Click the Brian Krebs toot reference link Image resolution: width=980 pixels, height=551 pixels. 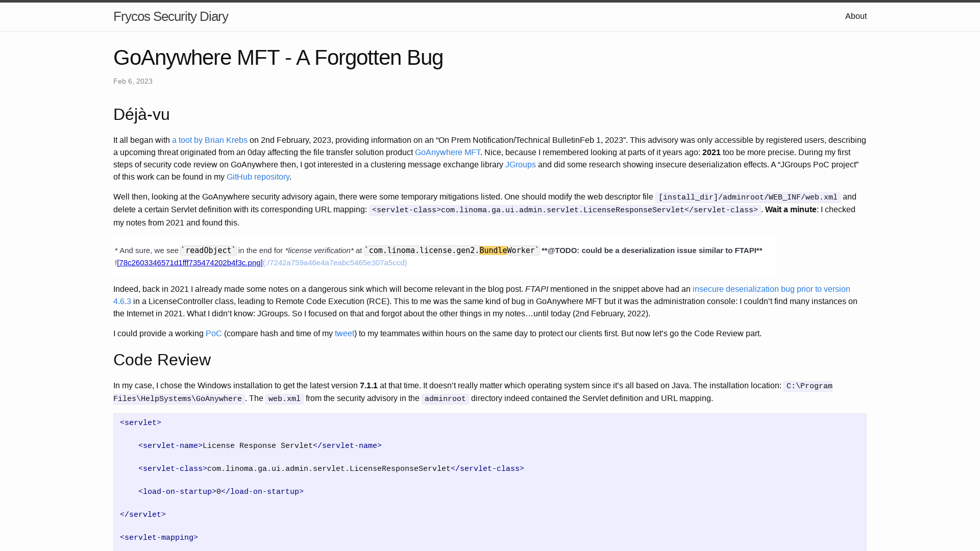point(209,140)
